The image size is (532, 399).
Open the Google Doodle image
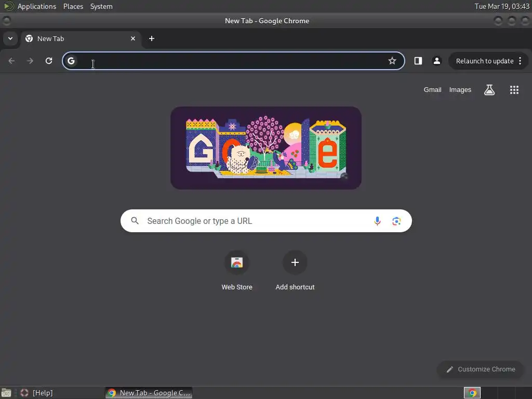point(266,148)
